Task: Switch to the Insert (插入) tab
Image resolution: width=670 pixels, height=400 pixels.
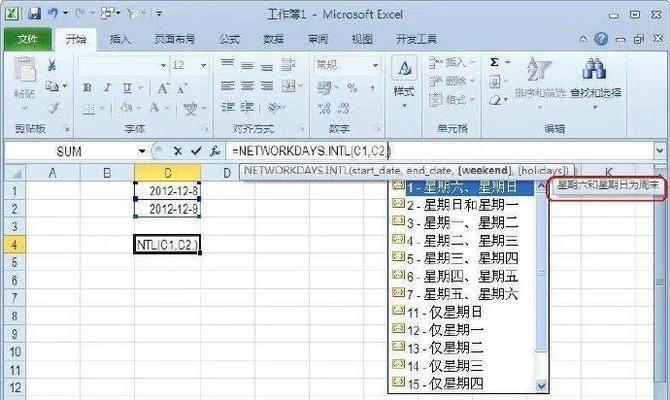Action: pos(120,39)
